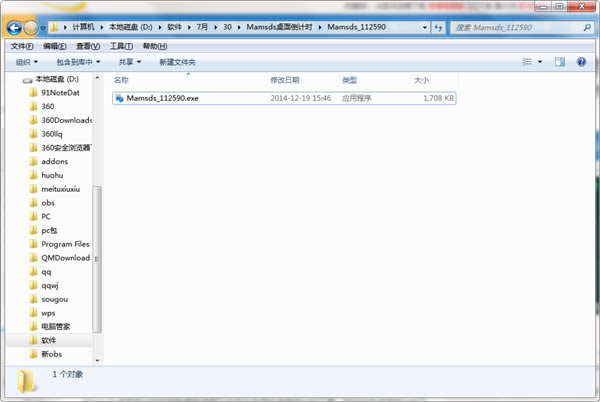Select 7月 in the address breadcrumb
The width and height of the screenshot is (600, 402).
coord(202,27)
